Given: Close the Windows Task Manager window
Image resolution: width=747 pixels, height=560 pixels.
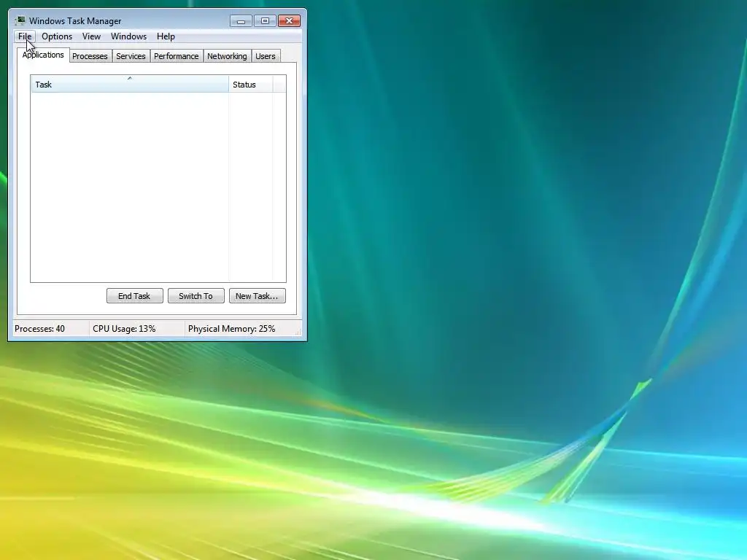Looking at the screenshot, I should (289, 21).
